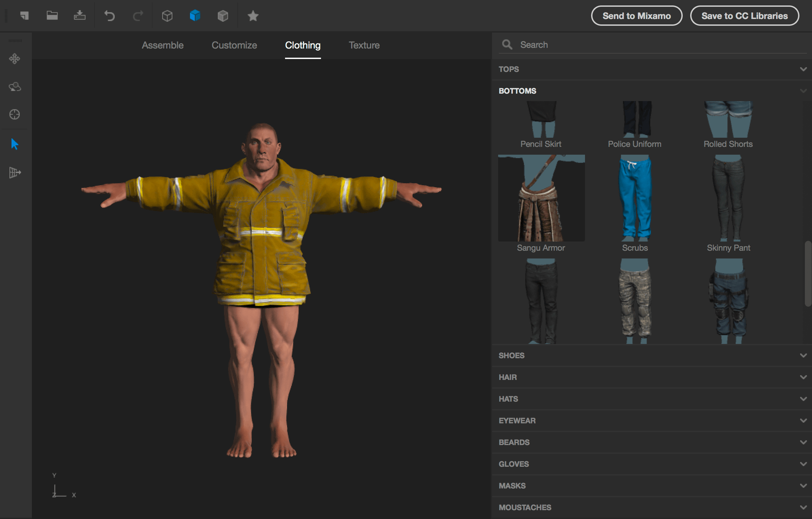Click the 'Rolled Shorts' label text
Screen dimensions: 812x519
click(728, 144)
